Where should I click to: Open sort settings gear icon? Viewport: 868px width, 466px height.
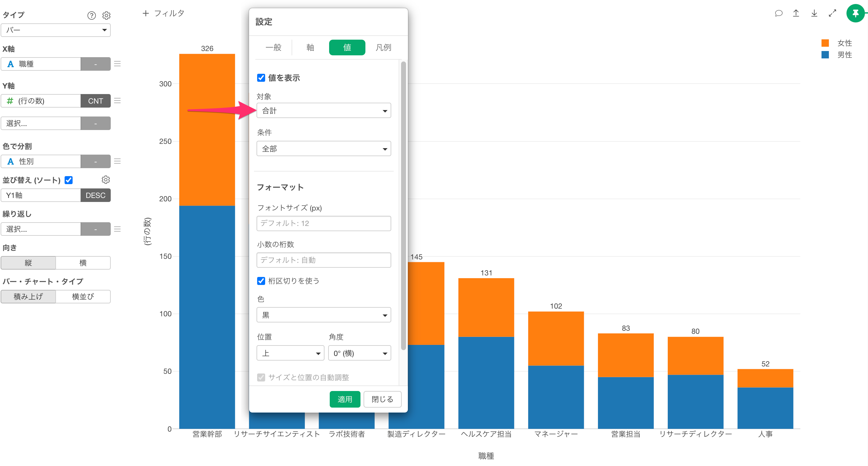tap(106, 180)
